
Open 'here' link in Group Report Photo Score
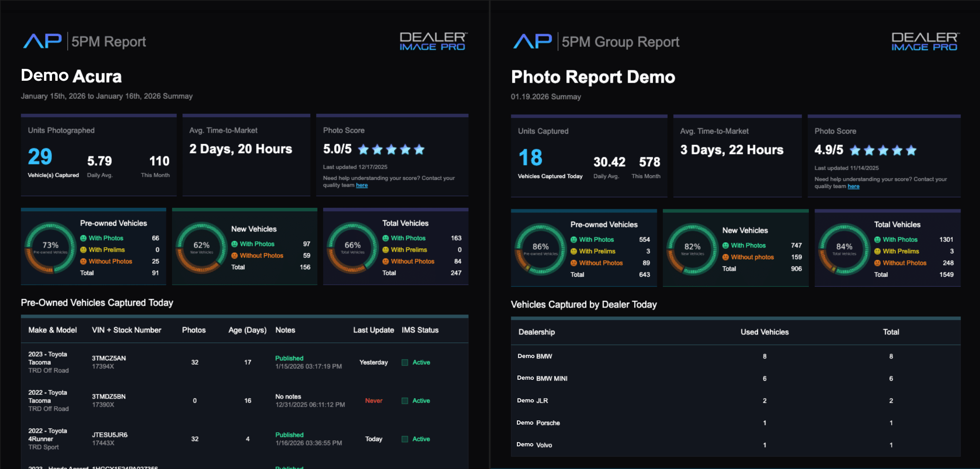click(x=853, y=187)
